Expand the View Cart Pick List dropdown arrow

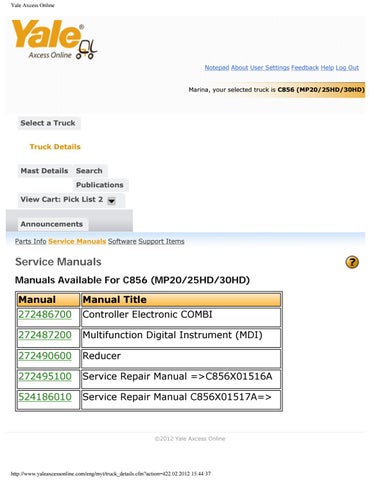[112, 201]
